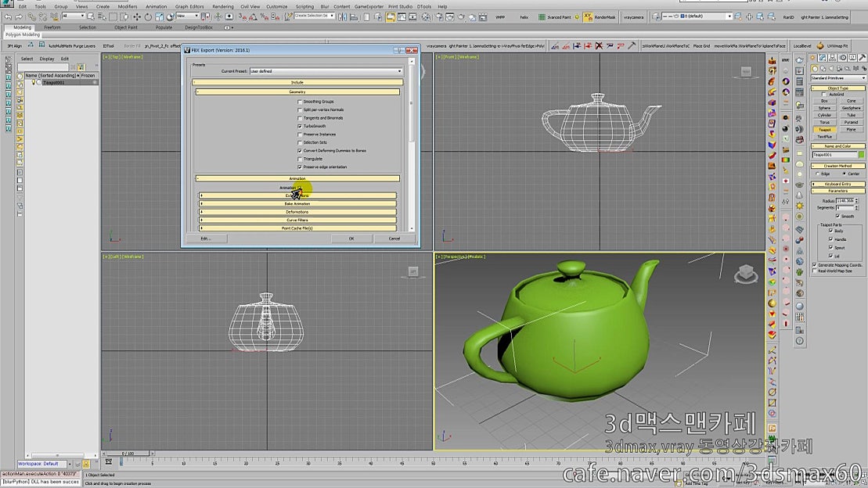Toggle the Snaps Toggle icon
This screenshot has height=488, width=868.
click(x=241, y=16)
